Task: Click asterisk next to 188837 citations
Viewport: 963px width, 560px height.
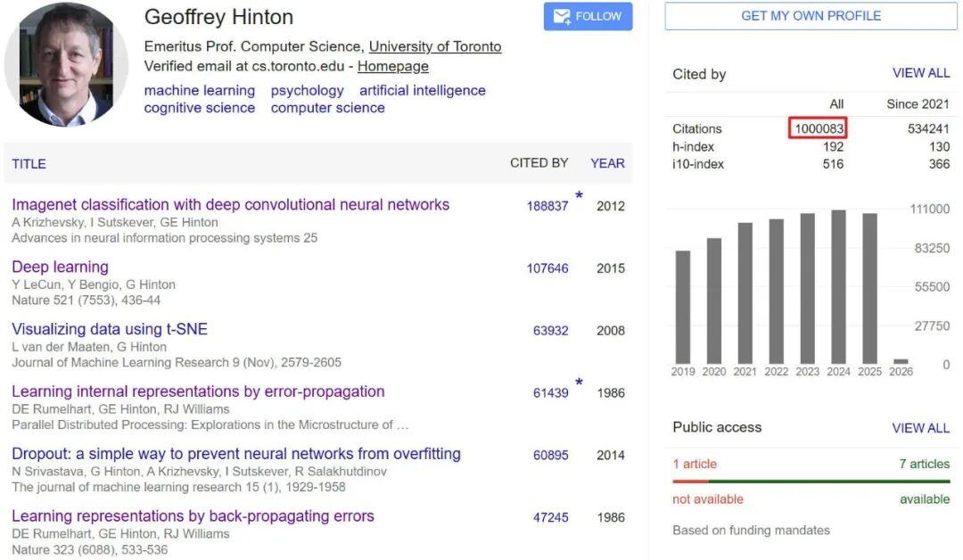Action: click(x=580, y=195)
